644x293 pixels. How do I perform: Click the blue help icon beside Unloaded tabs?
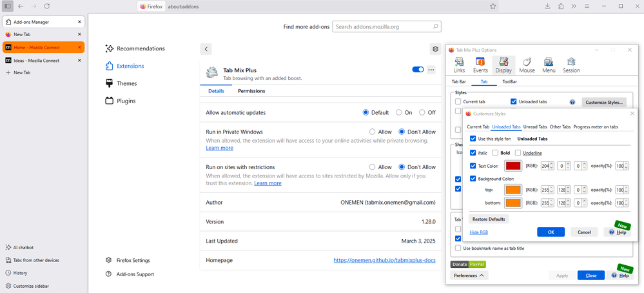[572, 101]
